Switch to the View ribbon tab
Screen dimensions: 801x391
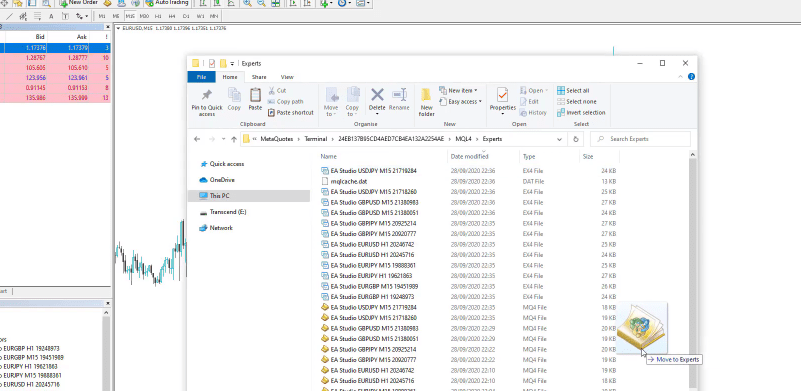pyautogui.click(x=287, y=77)
